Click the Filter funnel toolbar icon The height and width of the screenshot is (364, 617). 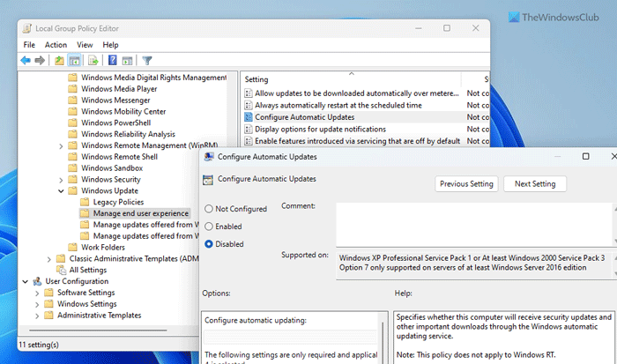[147, 61]
